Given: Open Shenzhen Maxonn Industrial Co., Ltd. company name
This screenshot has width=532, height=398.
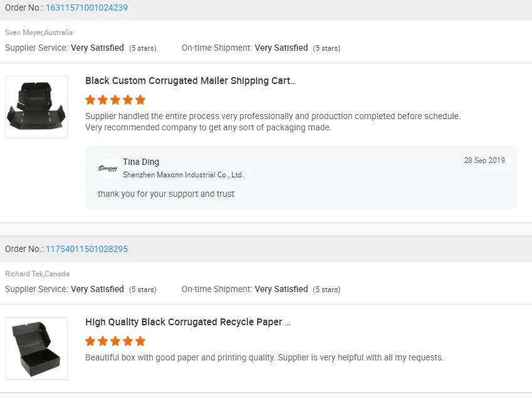Looking at the screenshot, I should coord(183,175).
